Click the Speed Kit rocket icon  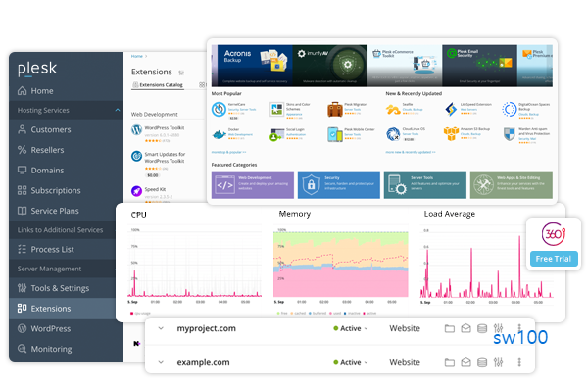[136, 191]
